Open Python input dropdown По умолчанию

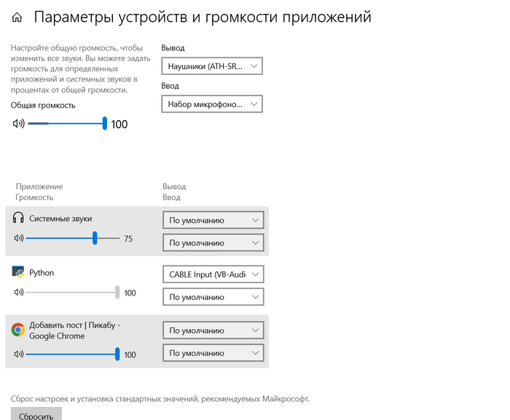[x=213, y=297]
